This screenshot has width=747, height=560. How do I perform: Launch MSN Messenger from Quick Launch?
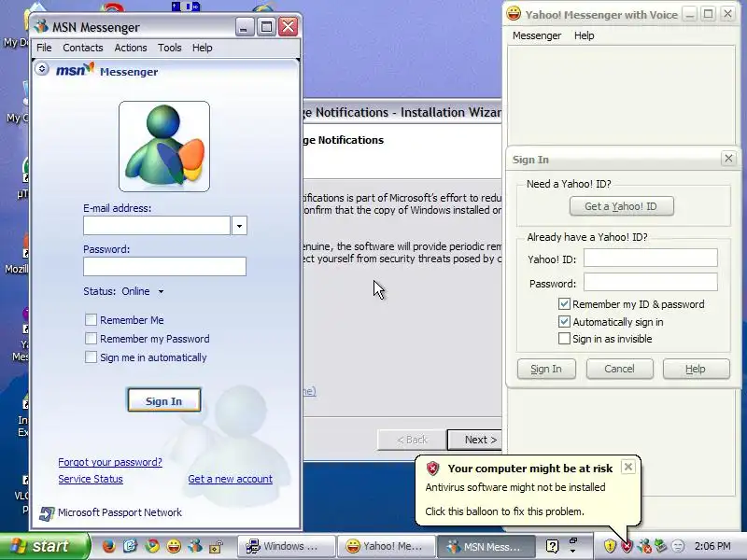(195, 546)
